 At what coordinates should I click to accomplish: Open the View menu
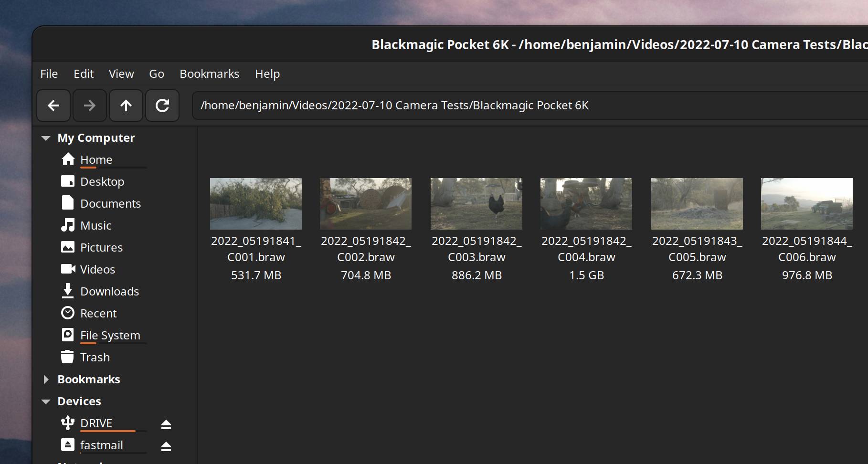pyautogui.click(x=121, y=74)
